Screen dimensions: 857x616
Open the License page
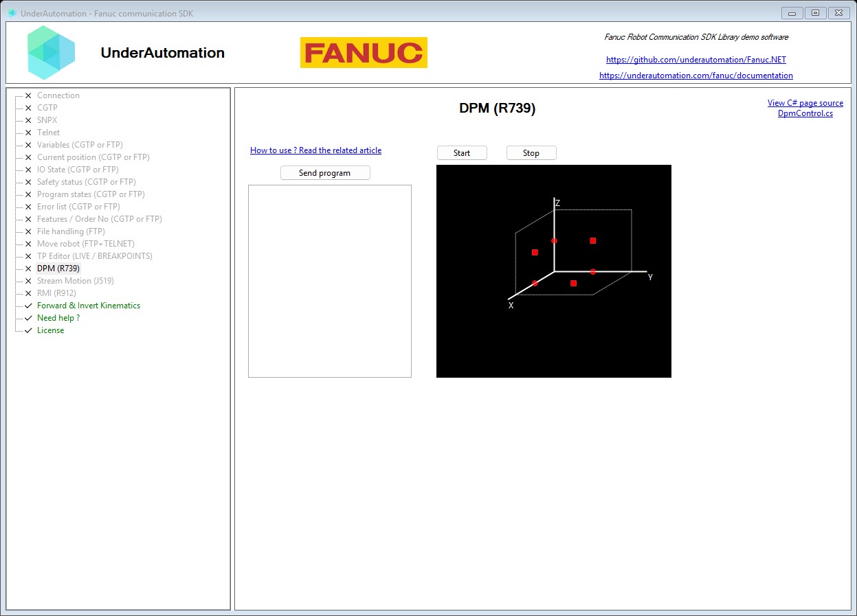click(51, 330)
